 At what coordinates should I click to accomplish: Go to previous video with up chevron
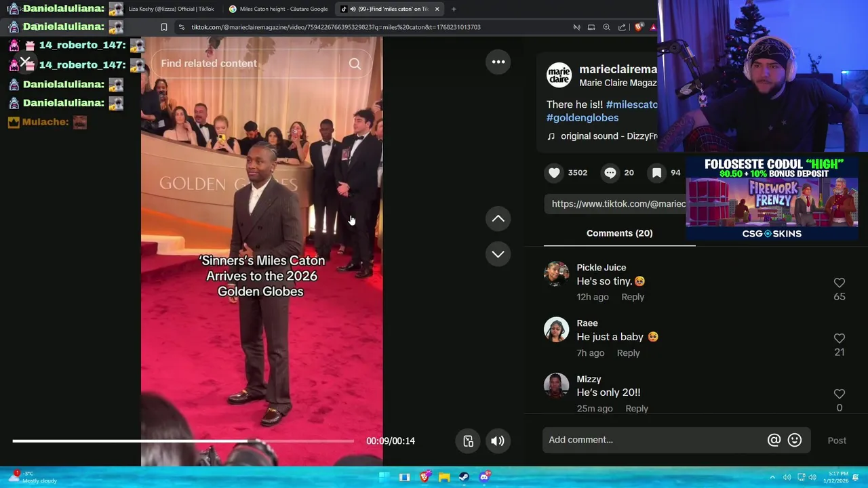pos(498,218)
